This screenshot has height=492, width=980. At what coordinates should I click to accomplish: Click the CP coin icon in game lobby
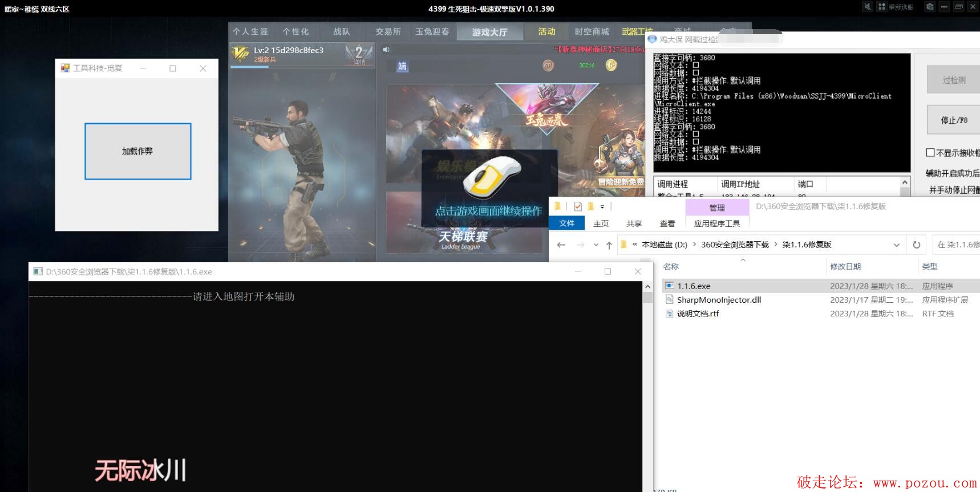[x=548, y=66]
